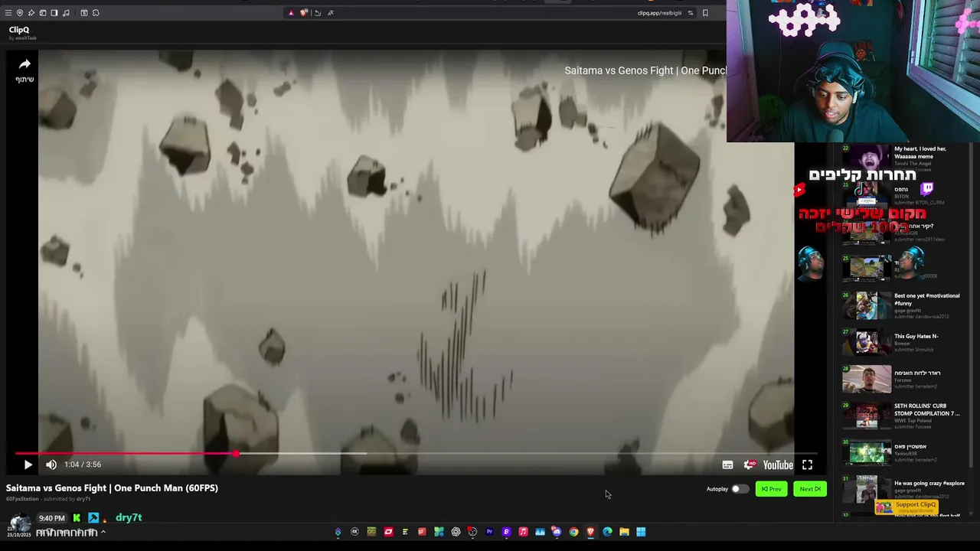Click the Support ClipQ donate banner
This screenshot has height=551, width=980.
tap(907, 507)
